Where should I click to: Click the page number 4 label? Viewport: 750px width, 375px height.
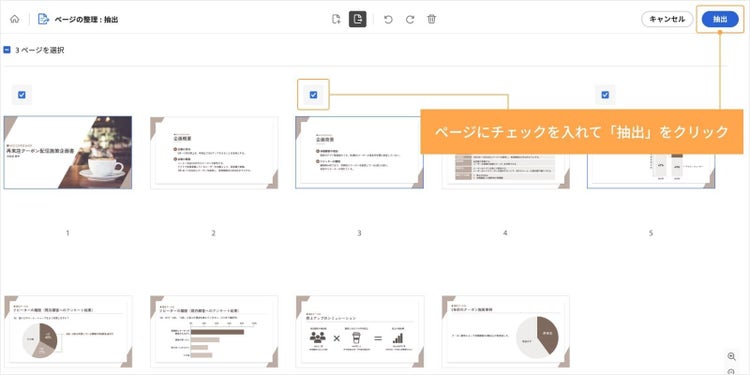(505, 233)
